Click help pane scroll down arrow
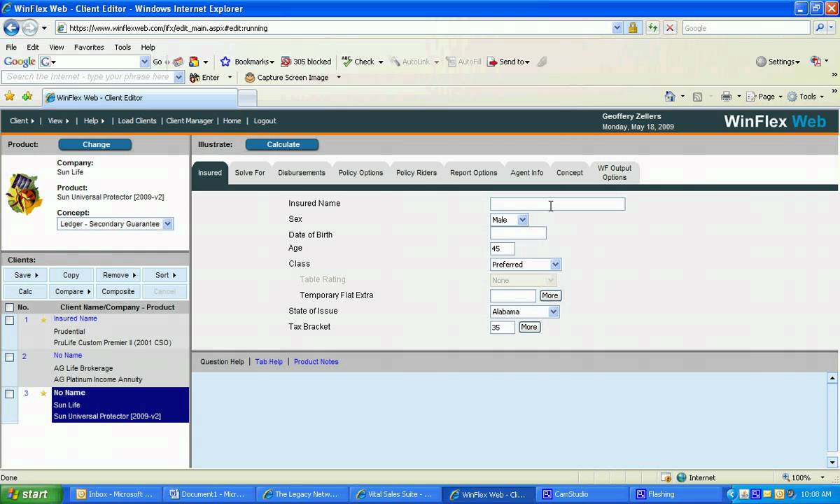Viewport: 840px width, 504px height. [832, 462]
